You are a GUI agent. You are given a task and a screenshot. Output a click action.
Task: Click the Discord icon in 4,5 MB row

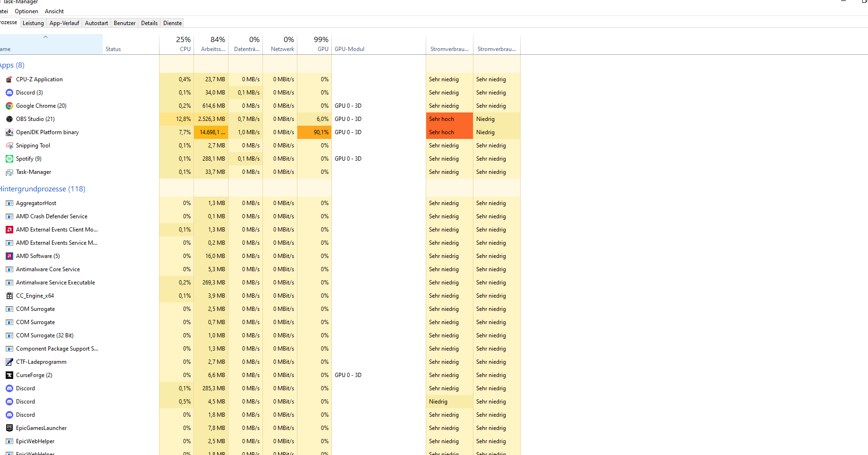point(9,402)
